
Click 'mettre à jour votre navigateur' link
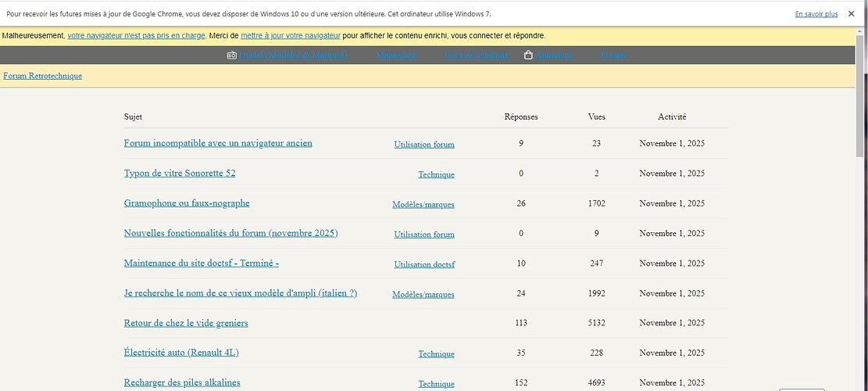coord(290,36)
